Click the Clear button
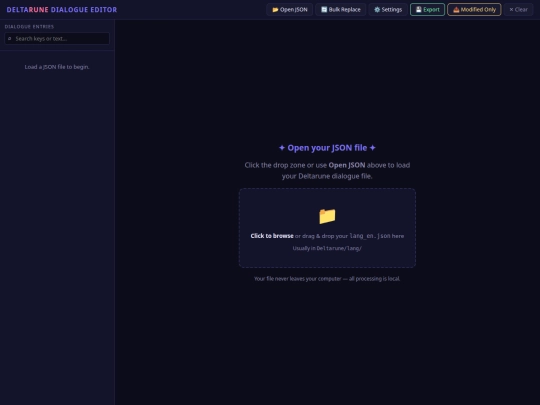Viewport: 540px width, 405px height. (518, 10)
